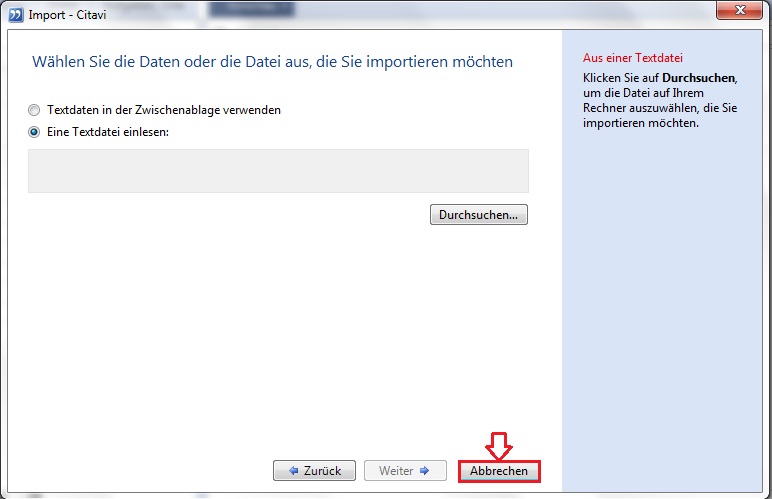Image resolution: width=772 pixels, height=499 pixels.
Task: Click the red 'Aus einer Textdatei' help heading
Action: pyautogui.click(x=625, y=59)
